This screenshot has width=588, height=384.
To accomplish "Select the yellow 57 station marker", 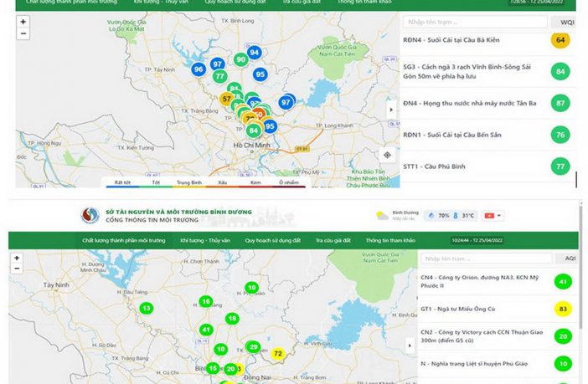I will point(226,100).
